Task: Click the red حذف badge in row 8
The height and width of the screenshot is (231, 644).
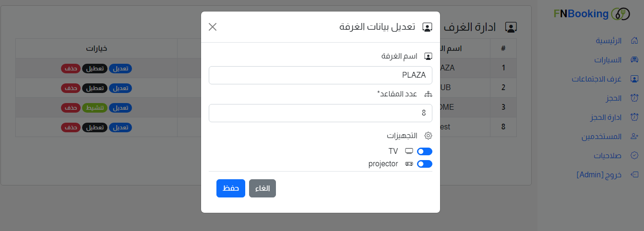Action: click(71, 127)
